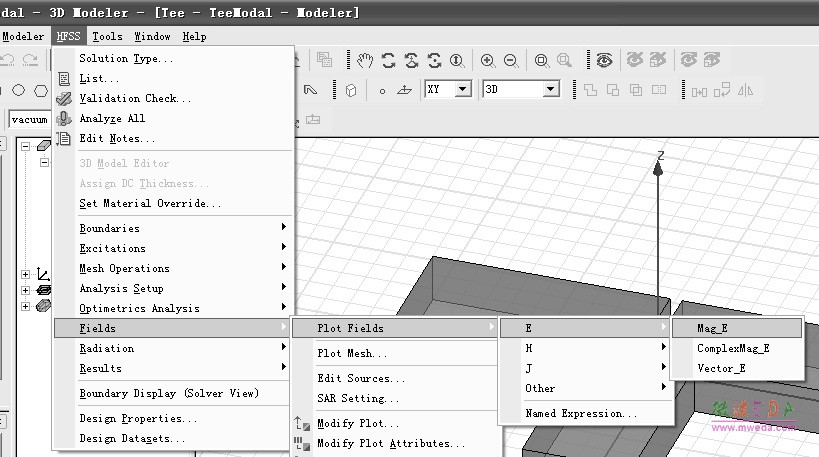Choose Named Expression
Screen dimensions: 819x457
click(x=584, y=413)
